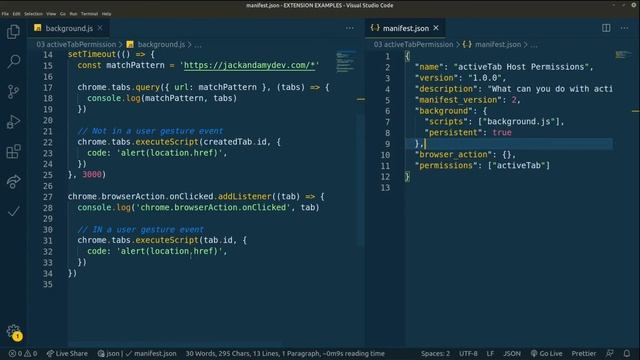
Task: Close the manifest.json tab
Action: click(x=436, y=28)
